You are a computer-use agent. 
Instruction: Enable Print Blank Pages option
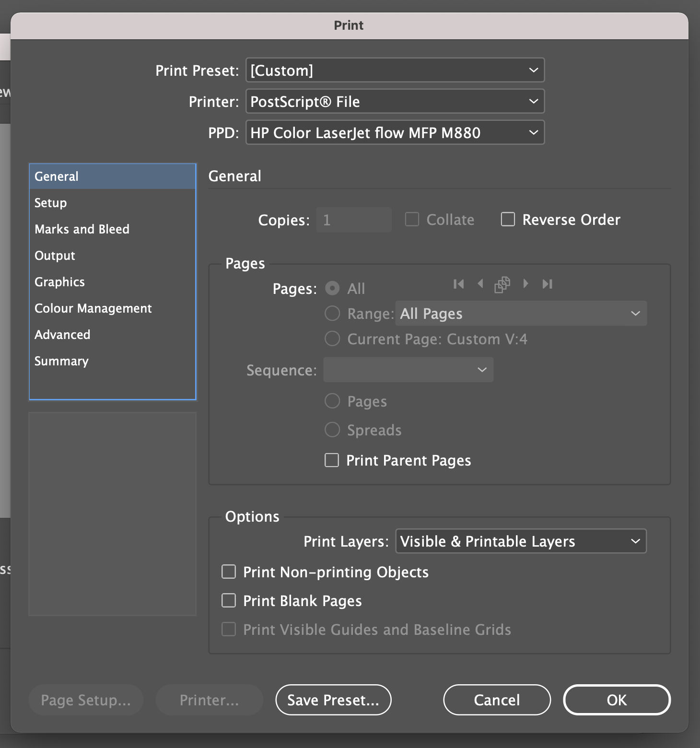coord(229,601)
